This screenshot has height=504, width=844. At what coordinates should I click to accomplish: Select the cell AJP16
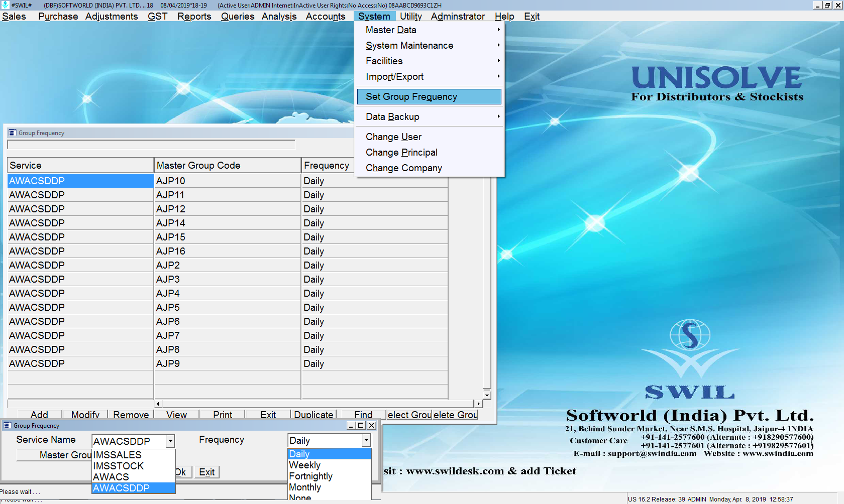click(227, 251)
